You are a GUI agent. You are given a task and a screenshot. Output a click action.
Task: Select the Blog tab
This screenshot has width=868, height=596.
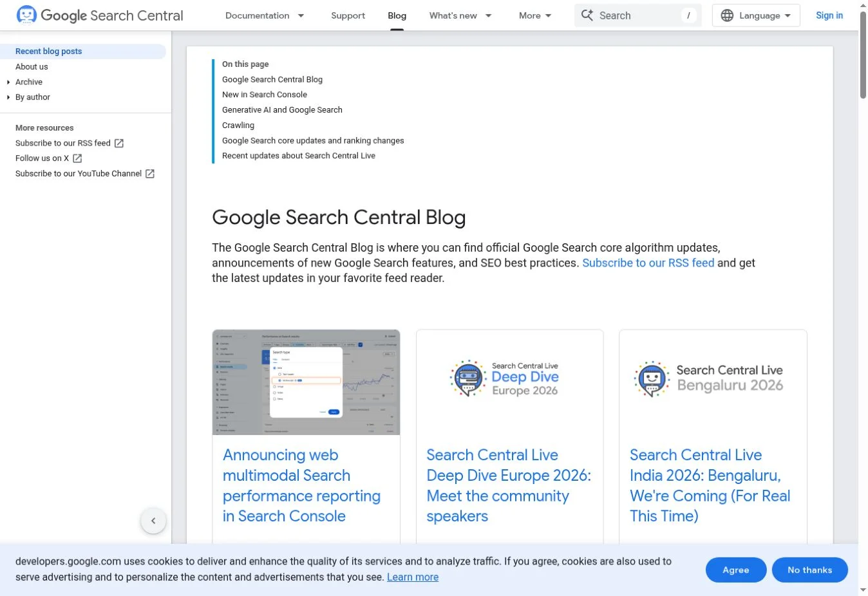point(397,15)
